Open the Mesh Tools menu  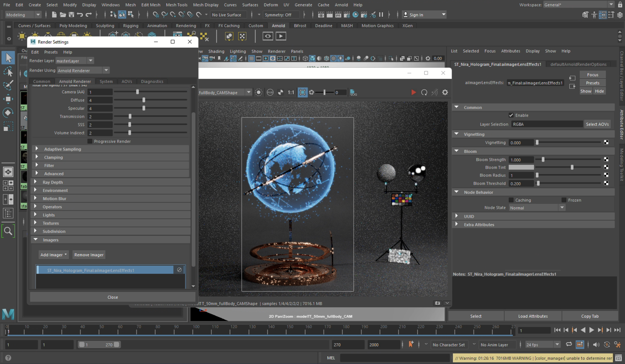[x=177, y=5]
